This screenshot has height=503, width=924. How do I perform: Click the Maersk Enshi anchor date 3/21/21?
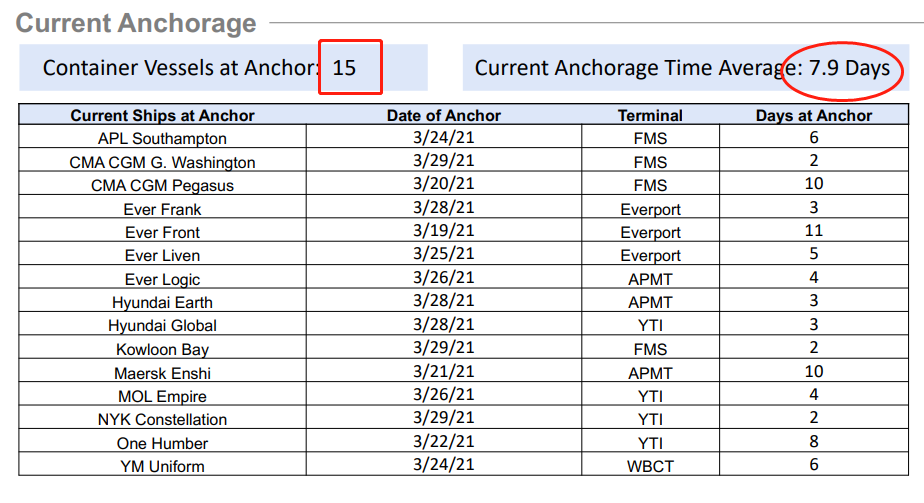point(444,373)
